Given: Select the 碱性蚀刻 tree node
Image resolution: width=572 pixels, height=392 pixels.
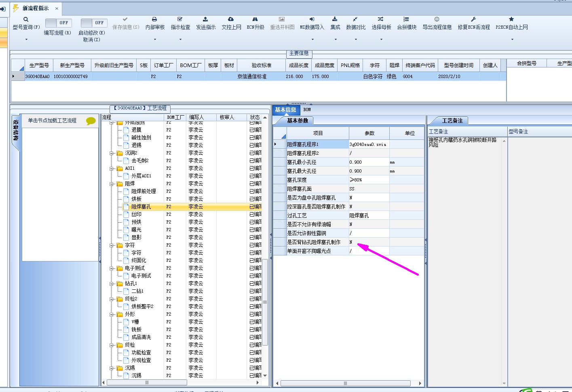Looking at the screenshot, I should tap(141, 137).
